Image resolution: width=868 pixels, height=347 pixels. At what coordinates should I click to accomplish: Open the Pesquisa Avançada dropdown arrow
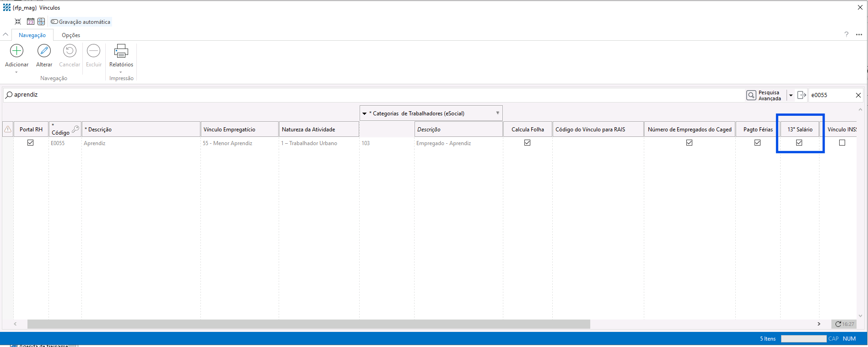791,95
